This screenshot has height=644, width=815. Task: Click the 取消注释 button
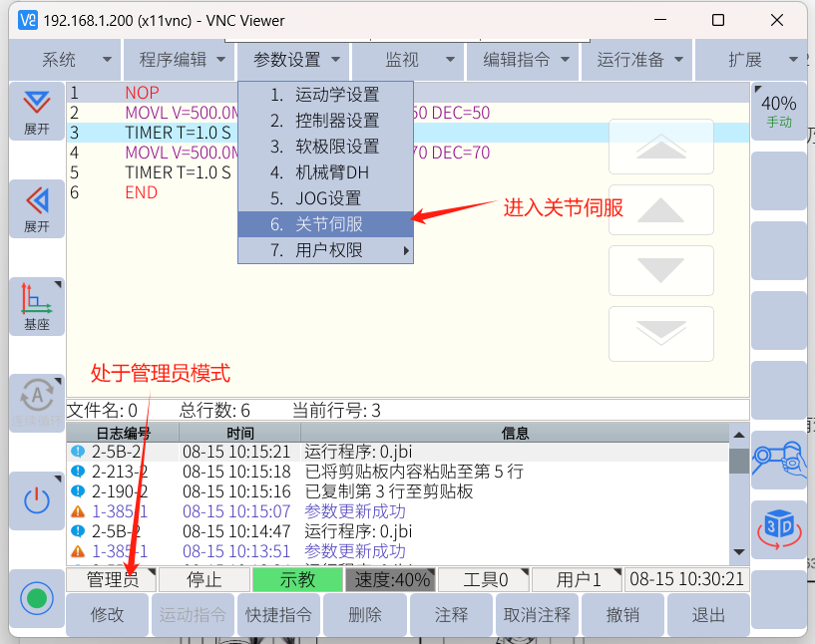tap(537, 615)
